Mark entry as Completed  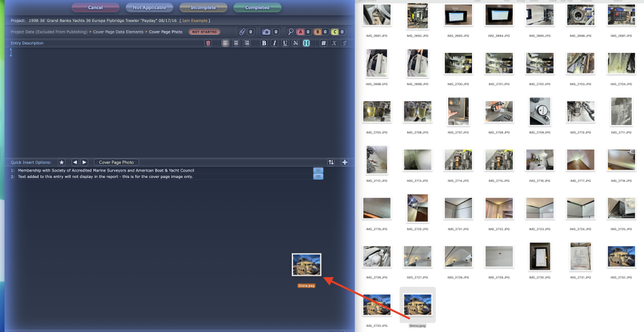tap(258, 7)
